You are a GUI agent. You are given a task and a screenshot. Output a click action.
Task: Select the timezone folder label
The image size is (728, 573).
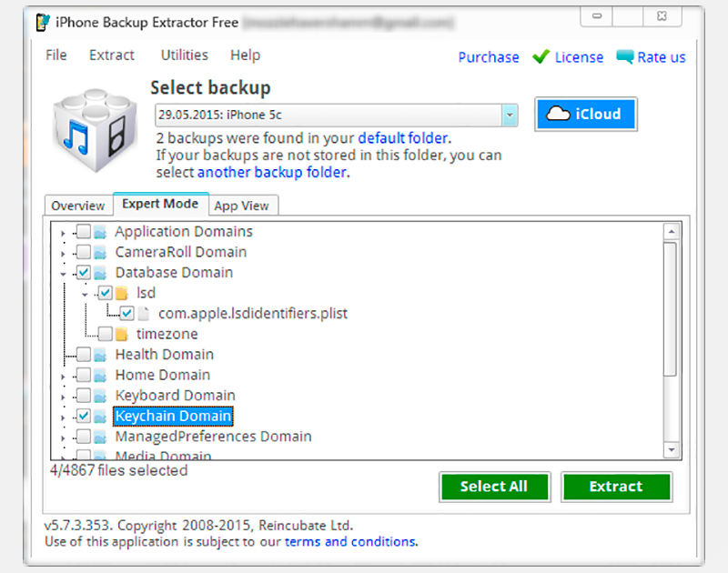pyautogui.click(x=167, y=334)
